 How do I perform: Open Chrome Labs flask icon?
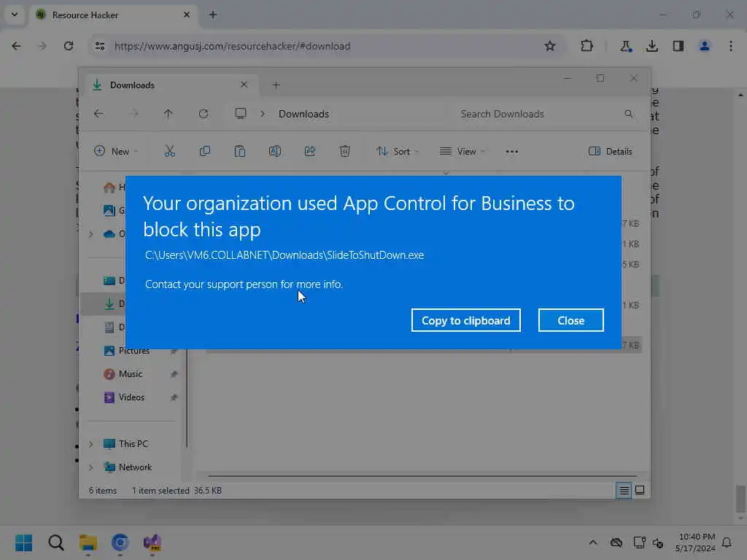625,46
